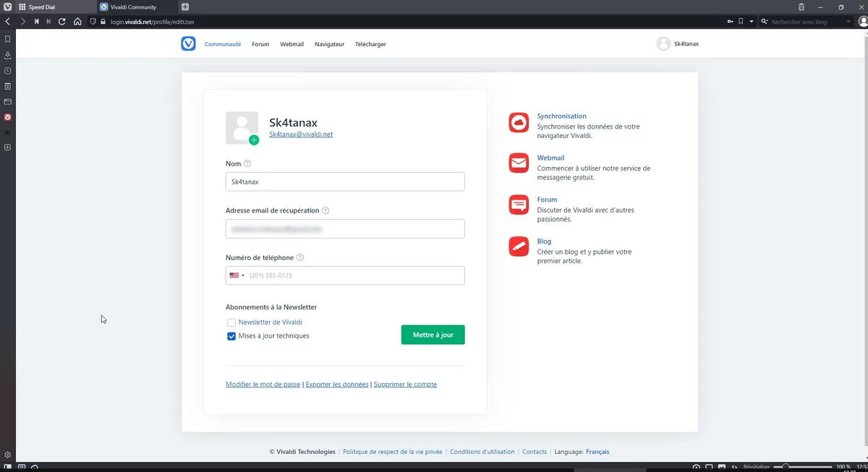Screen dimensions: 868x472
Task: Change the Language: Français selector
Action: point(597,452)
